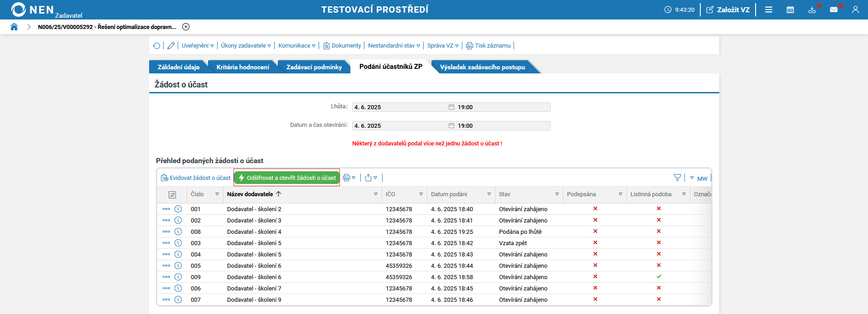Open filter dropdown on Listinná podoba column
This screenshot has height=314, width=868.
click(x=684, y=194)
